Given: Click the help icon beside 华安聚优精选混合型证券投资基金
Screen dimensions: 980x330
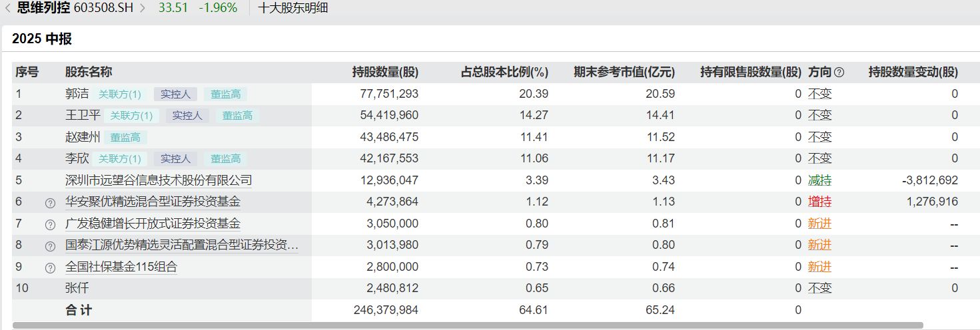Looking at the screenshot, I should (50, 203).
